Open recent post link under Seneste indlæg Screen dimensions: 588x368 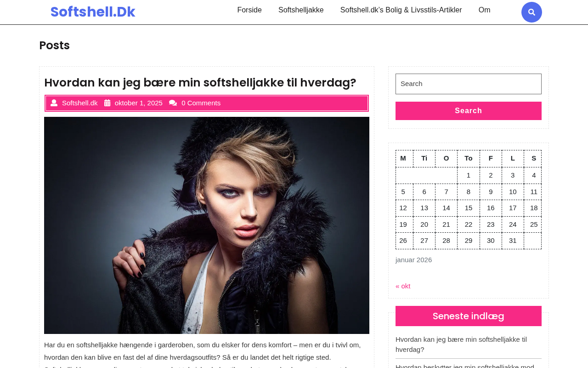pos(461,345)
